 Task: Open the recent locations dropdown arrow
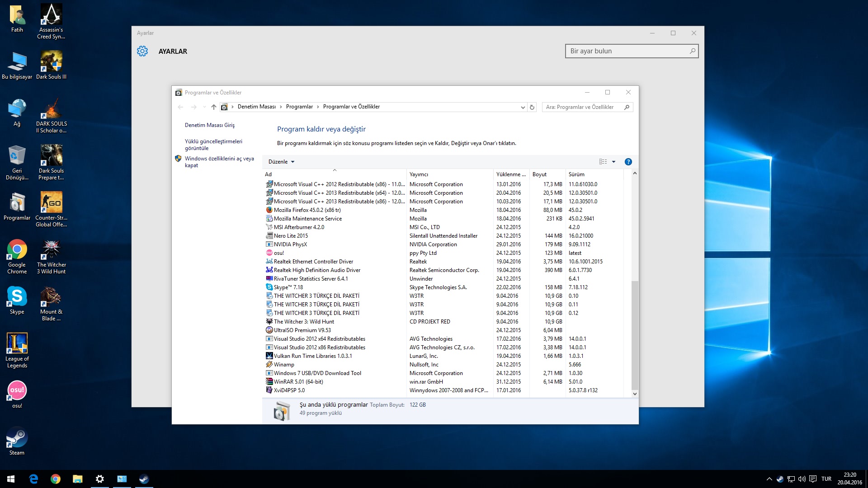coord(204,107)
